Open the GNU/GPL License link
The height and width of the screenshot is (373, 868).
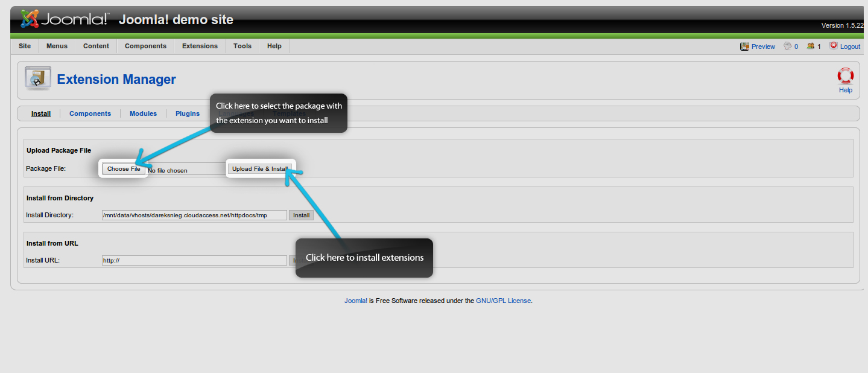click(503, 301)
